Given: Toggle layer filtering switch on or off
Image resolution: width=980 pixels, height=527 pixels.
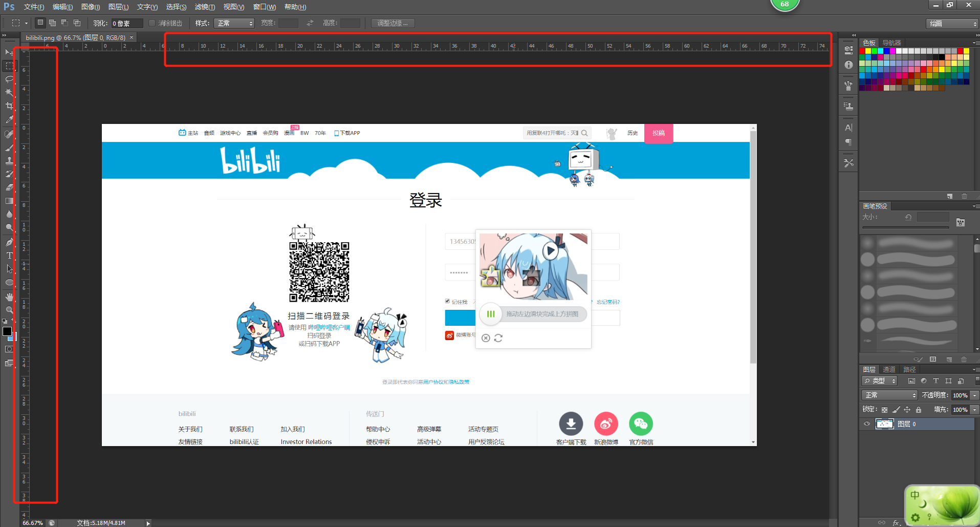Looking at the screenshot, I should tap(977, 381).
